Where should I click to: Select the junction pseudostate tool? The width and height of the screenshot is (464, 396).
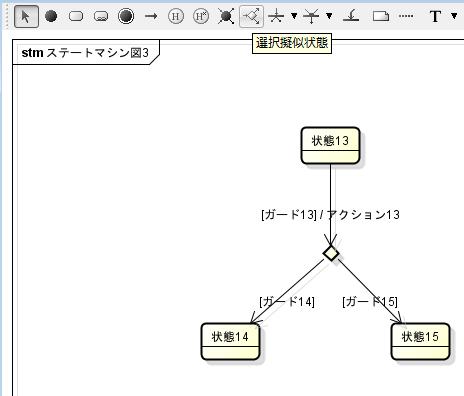point(226,16)
